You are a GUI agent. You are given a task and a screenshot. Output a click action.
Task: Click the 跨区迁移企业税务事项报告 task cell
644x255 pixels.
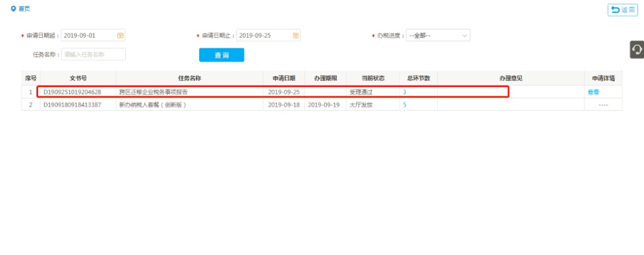[153, 92]
